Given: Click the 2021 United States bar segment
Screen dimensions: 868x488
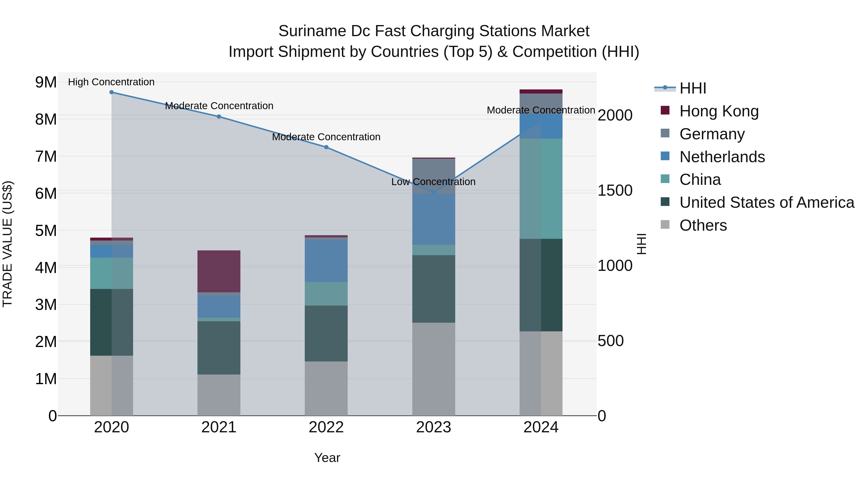Looking at the screenshot, I should coord(219,348).
